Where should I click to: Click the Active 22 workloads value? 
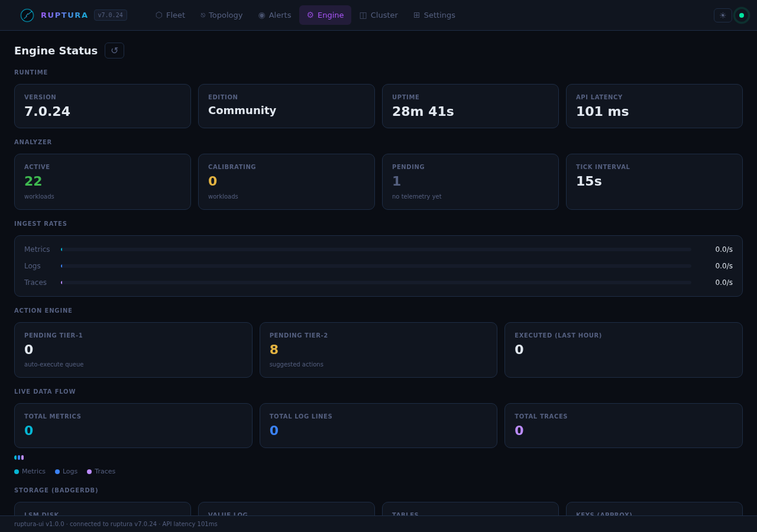[x=33, y=181]
